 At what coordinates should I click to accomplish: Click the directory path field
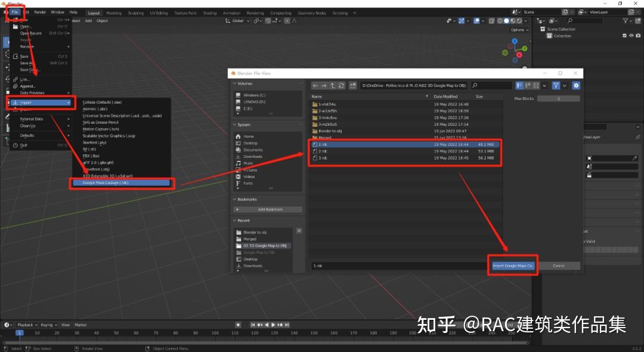(414, 85)
